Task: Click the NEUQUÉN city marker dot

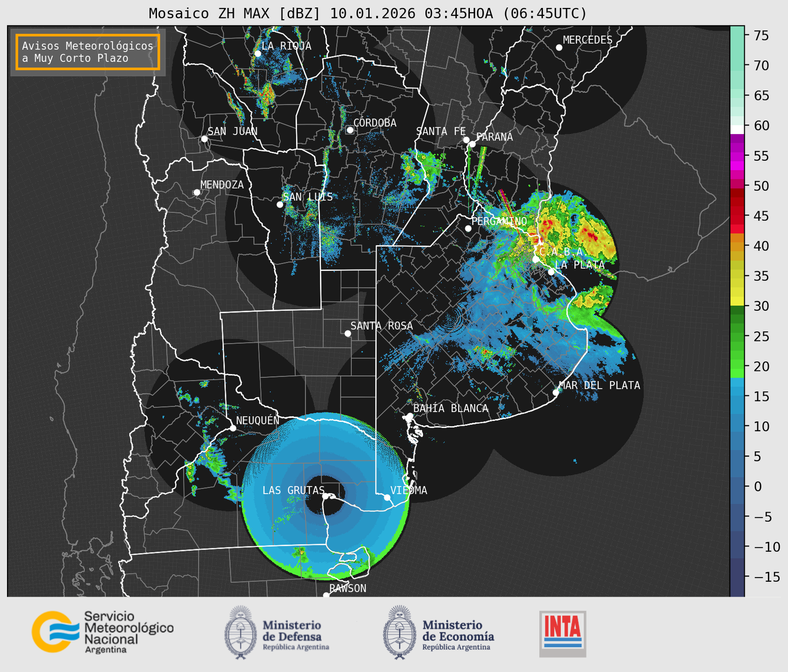Action: (233, 428)
